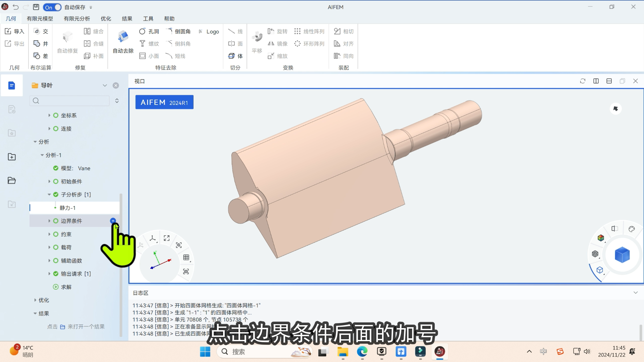
Task: Open the 结果 ribbon tab
Action: click(x=127, y=18)
